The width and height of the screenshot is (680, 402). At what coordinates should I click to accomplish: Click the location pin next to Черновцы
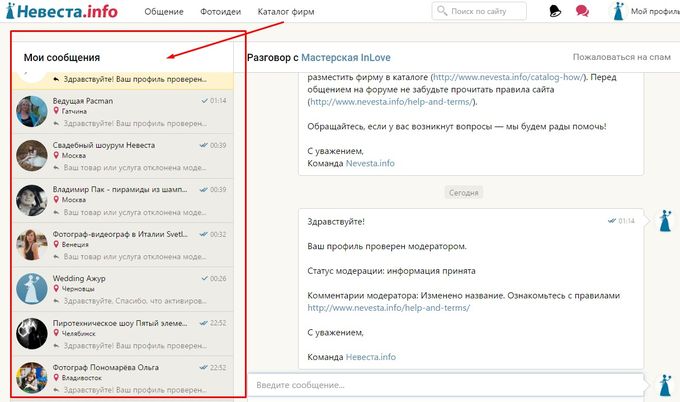click(x=56, y=288)
